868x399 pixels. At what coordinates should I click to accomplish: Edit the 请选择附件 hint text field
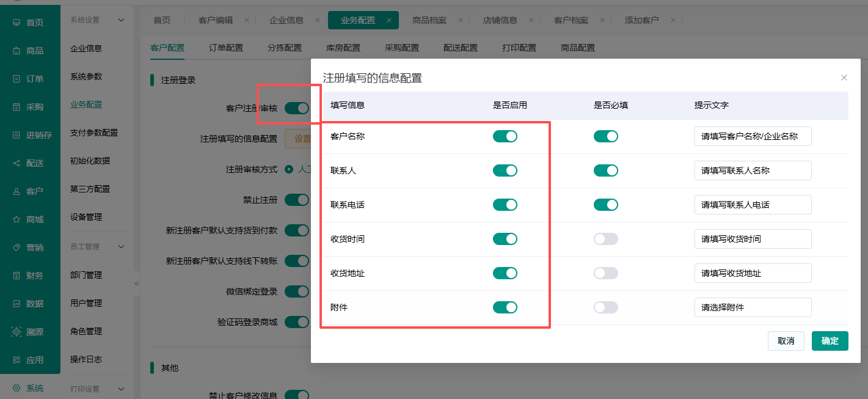753,307
